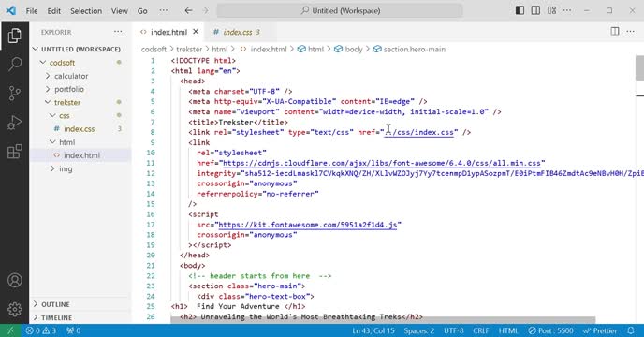Open the Manage gear menu

point(15,309)
